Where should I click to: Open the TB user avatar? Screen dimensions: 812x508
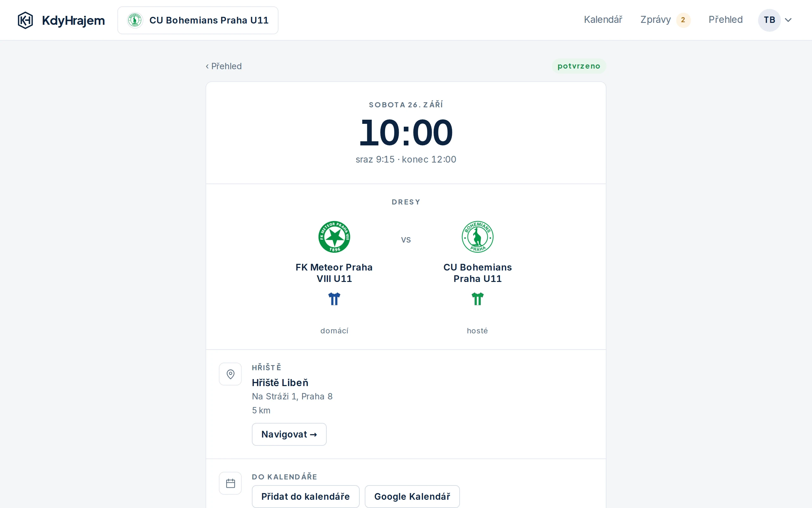(769, 20)
